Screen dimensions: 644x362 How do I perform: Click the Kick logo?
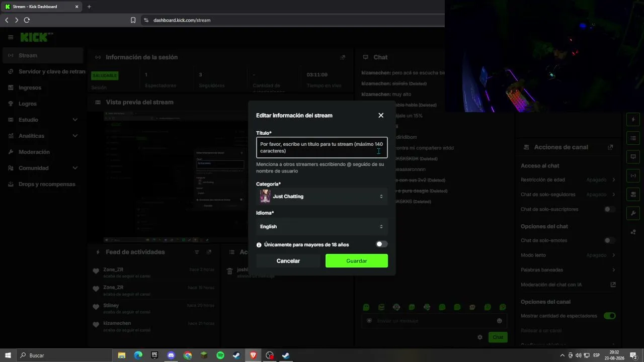click(35, 37)
